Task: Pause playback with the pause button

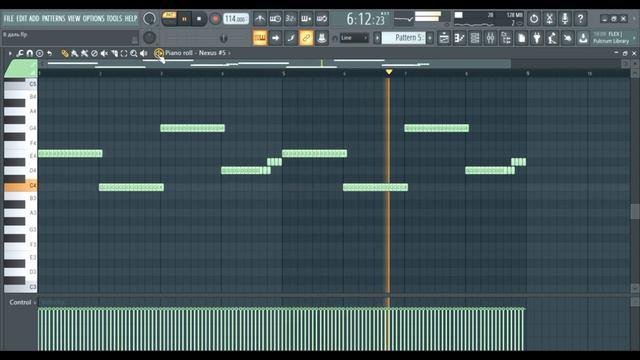Action: click(184, 19)
